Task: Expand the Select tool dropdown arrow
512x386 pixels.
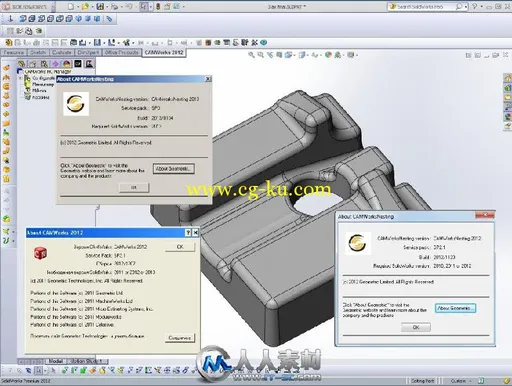Action: (x=151, y=7)
